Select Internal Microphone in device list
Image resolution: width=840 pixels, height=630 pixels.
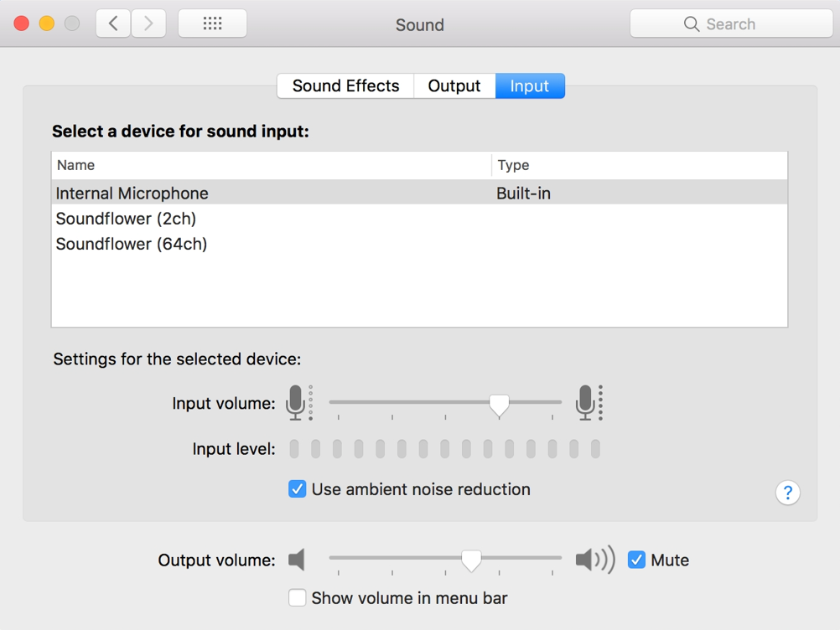coord(132,194)
